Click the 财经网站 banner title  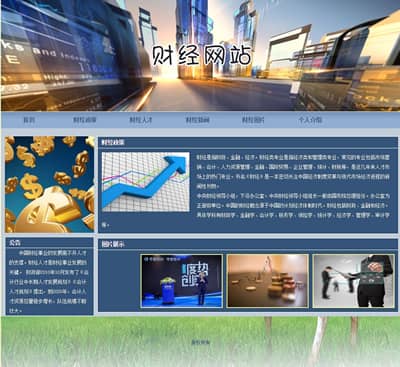pos(202,55)
